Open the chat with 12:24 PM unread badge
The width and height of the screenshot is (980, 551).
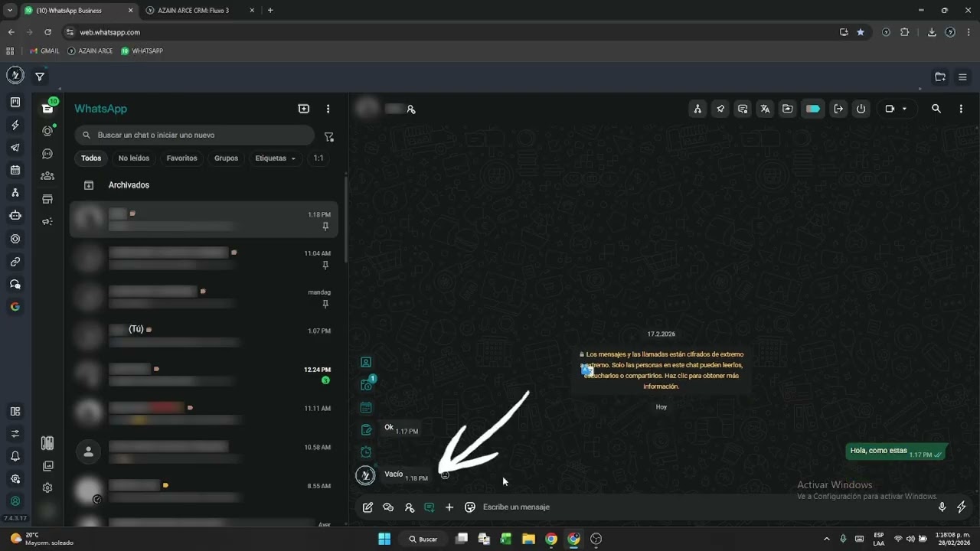204,374
